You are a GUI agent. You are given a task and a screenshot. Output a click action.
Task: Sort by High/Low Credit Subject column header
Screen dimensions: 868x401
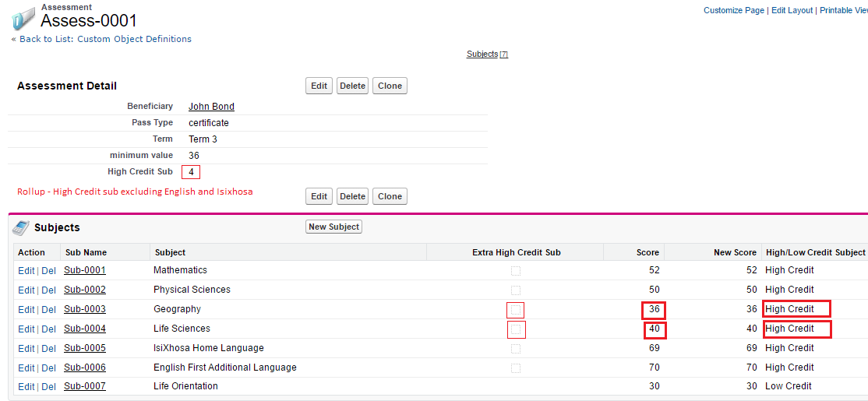(x=816, y=253)
